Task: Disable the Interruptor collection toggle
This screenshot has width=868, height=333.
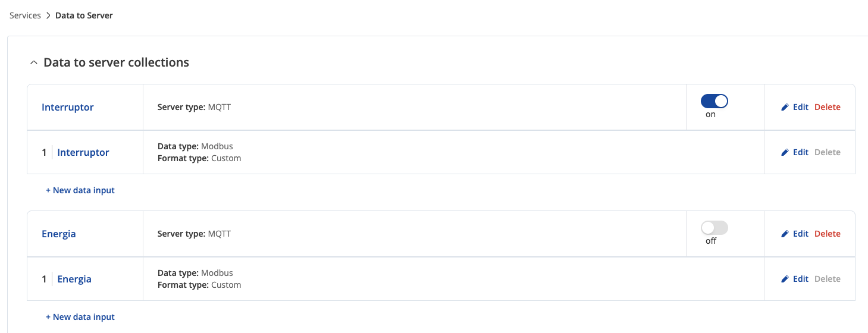Action: [x=714, y=101]
